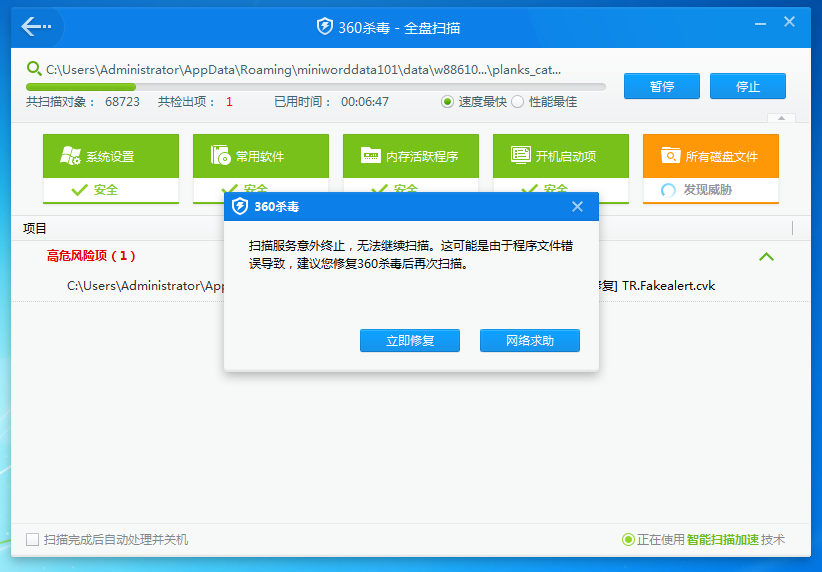Click the dialog error message text

410,254
